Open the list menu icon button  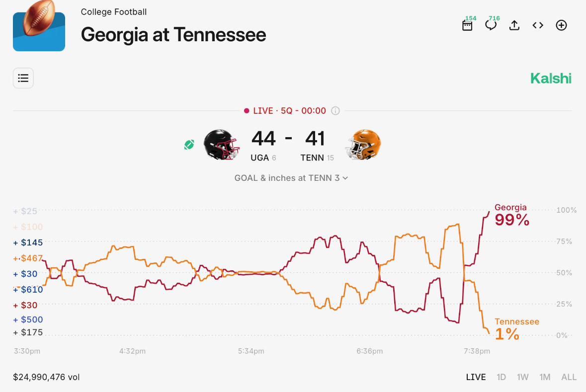pos(23,78)
